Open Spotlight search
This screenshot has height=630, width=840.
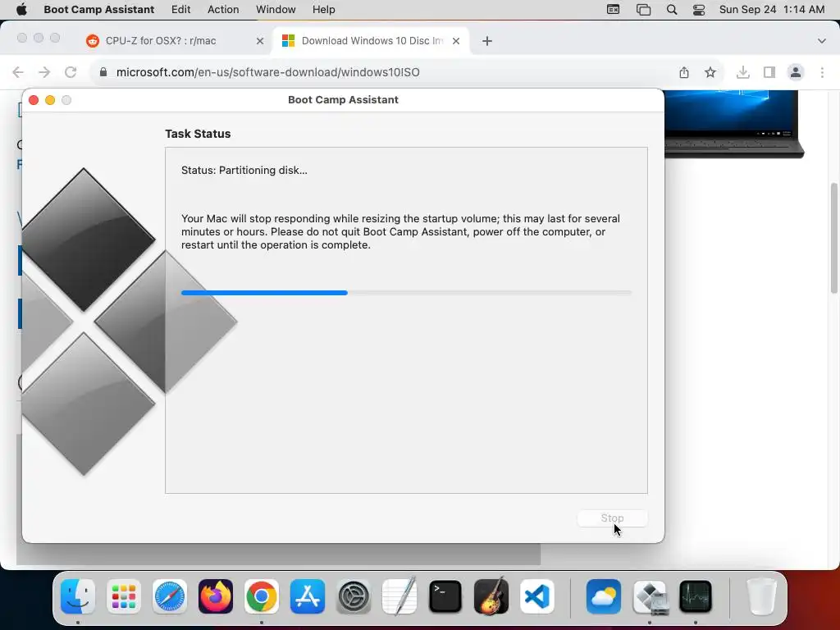click(672, 10)
